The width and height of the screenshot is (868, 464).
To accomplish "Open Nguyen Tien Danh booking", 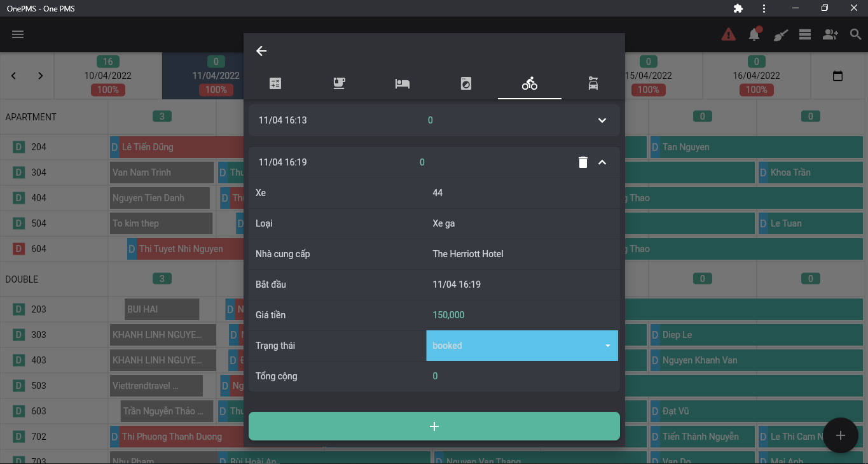I will (160, 198).
